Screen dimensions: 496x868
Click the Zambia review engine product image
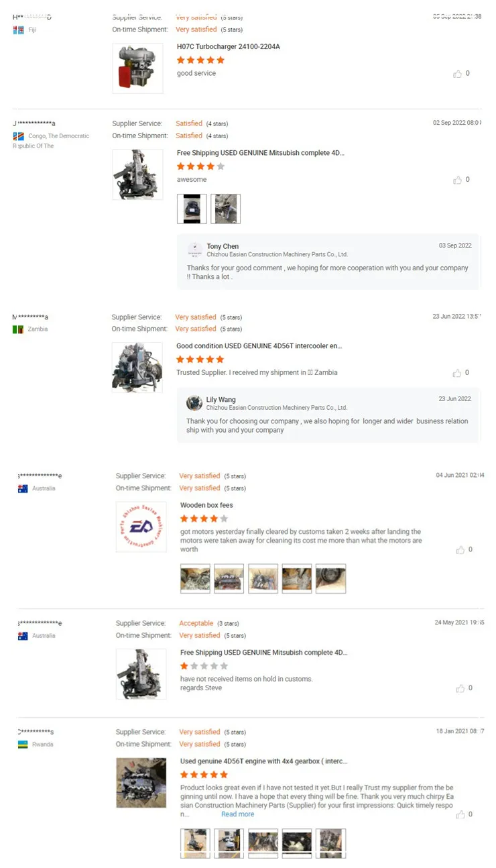[x=137, y=368]
